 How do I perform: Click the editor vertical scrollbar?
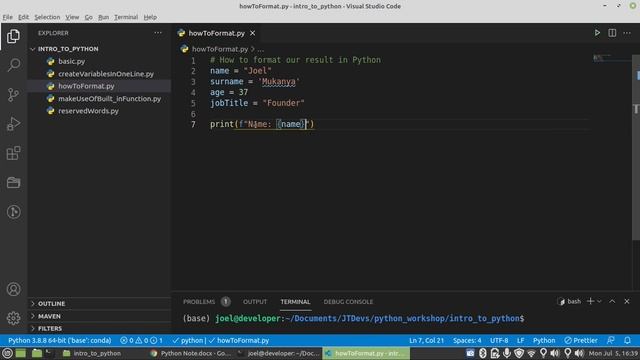pos(636,147)
